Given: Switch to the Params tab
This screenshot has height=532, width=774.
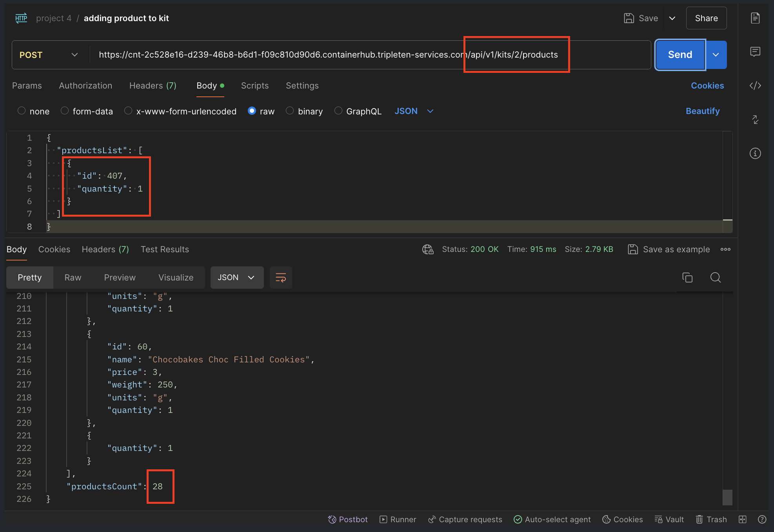Looking at the screenshot, I should 27,85.
